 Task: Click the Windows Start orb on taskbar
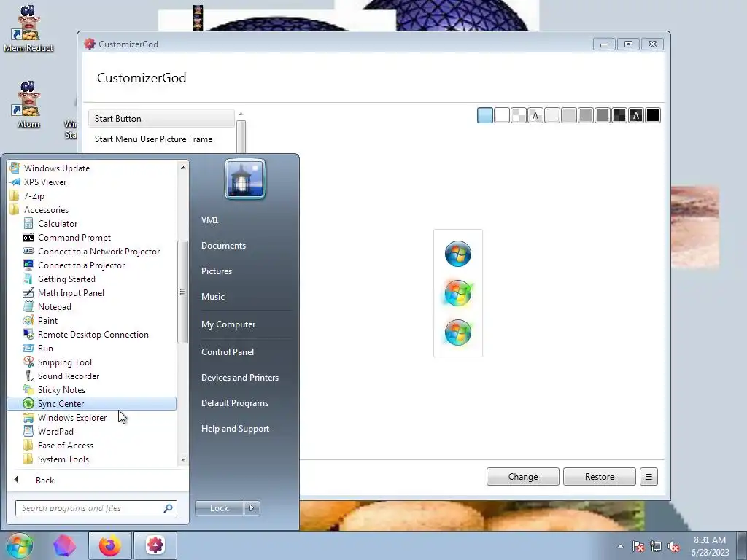click(19, 545)
